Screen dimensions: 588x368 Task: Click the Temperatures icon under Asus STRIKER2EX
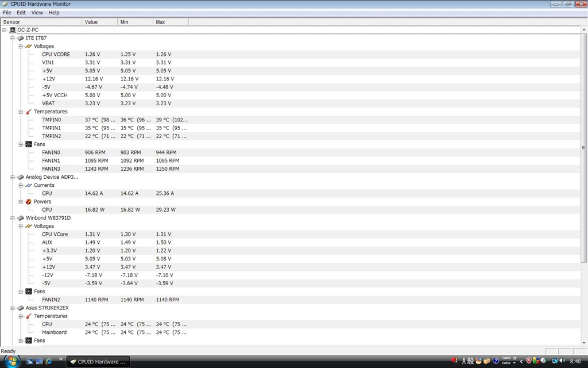pyautogui.click(x=29, y=316)
